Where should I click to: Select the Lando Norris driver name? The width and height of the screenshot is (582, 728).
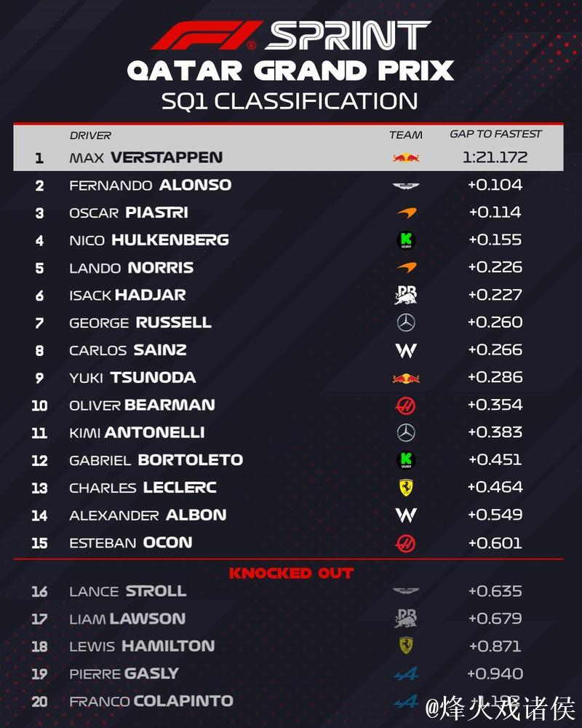[x=131, y=268]
